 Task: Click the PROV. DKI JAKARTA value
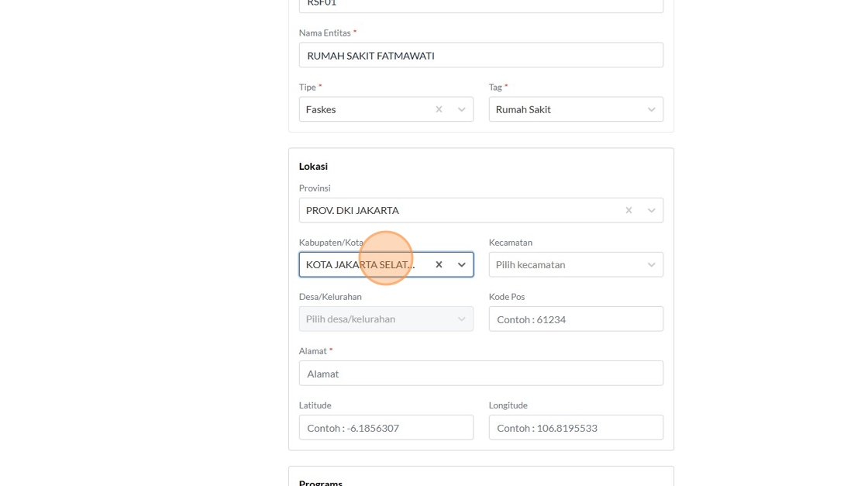pyautogui.click(x=353, y=210)
